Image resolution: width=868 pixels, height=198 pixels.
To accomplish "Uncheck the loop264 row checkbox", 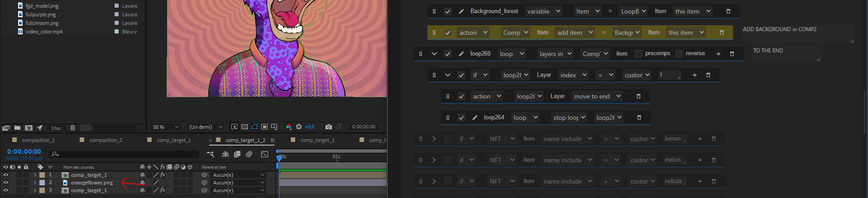I will pos(461,118).
